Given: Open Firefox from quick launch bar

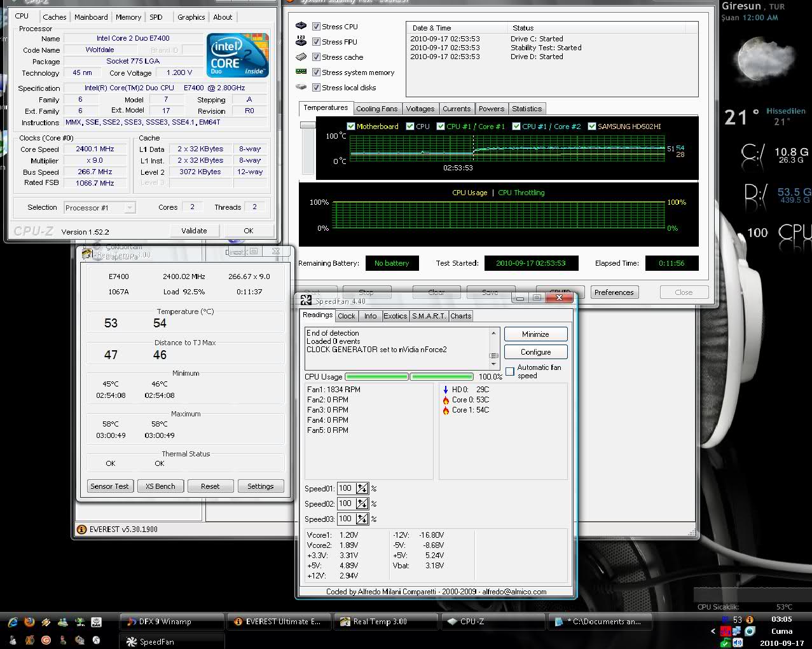Looking at the screenshot, I should [x=29, y=622].
